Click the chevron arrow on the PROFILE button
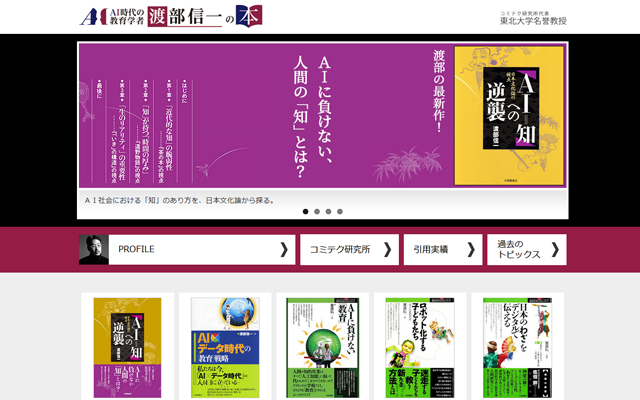The image size is (640, 400). [x=284, y=249]
